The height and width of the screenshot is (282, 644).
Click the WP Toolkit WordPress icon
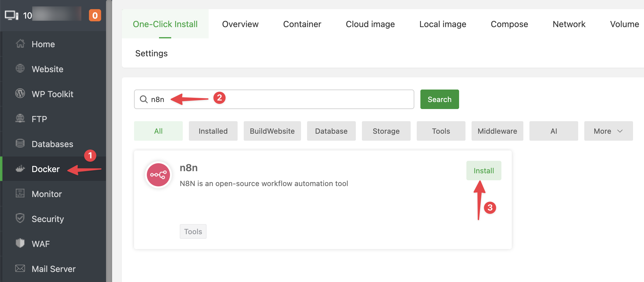[x=20, y=93]
